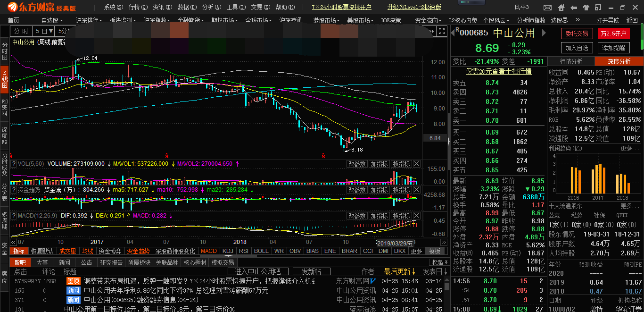Toggle the fullscreen chart icon
Screen dimensions: 644x312
[442, 31]
